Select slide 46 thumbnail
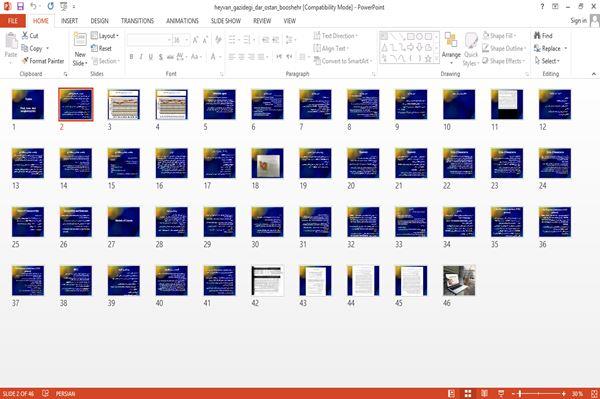 pos(459,280)
